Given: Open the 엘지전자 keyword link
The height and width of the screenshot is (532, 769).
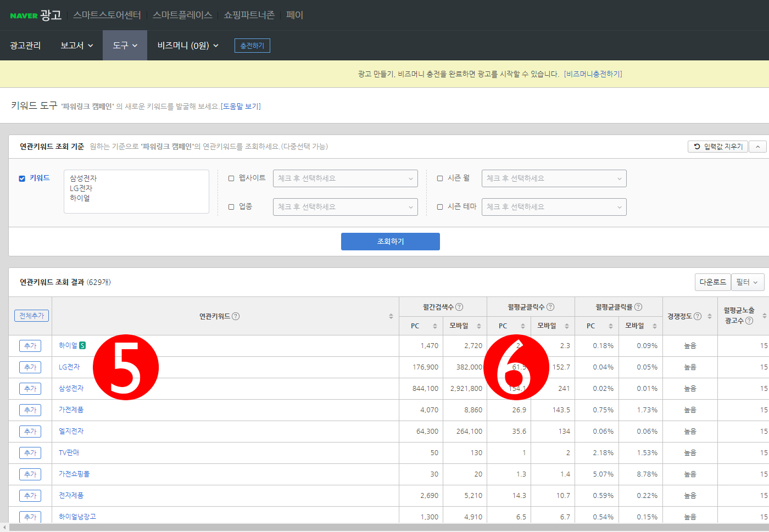Looking at the screenshot, I should [71, 431].
